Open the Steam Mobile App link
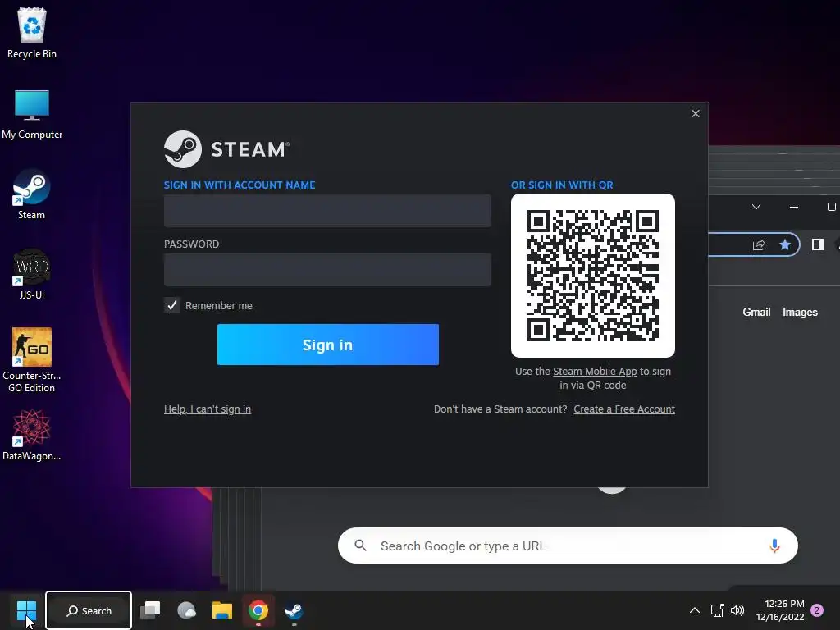Image resolution: width=840 pixels, height=630 pixels. (595, 372)
